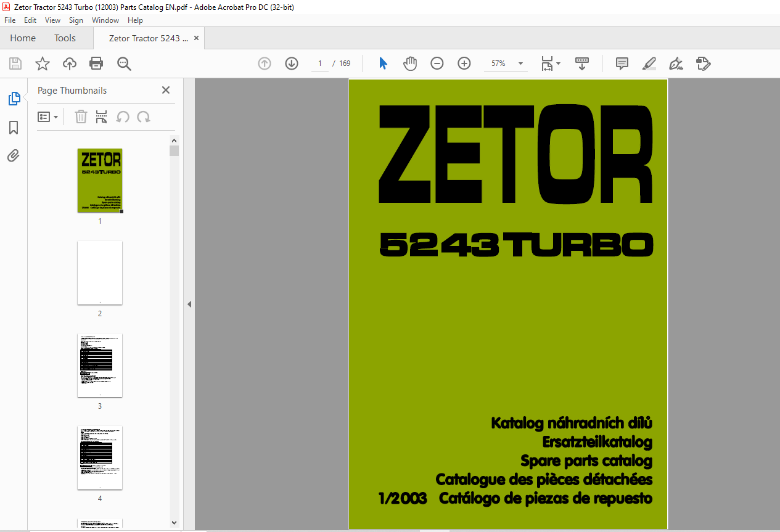The width and height of the screenshot is (780, 532).
Task: Open the Attachments paperclip icon
Action: [x=14, y=155]
